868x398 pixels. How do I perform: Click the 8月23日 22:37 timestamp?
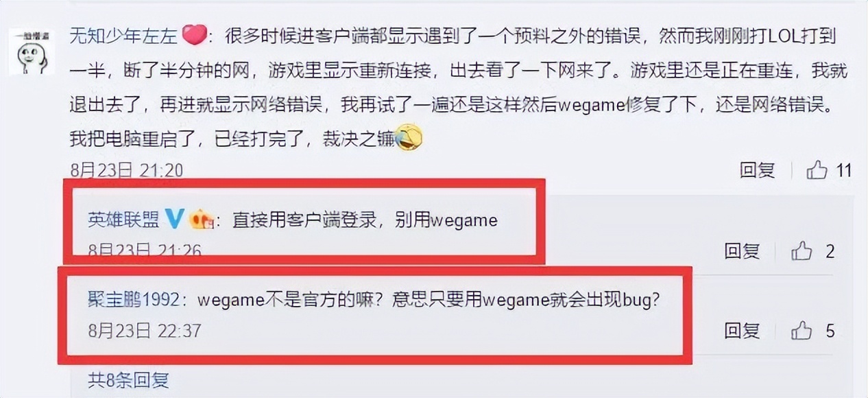[x=145, y=331]
